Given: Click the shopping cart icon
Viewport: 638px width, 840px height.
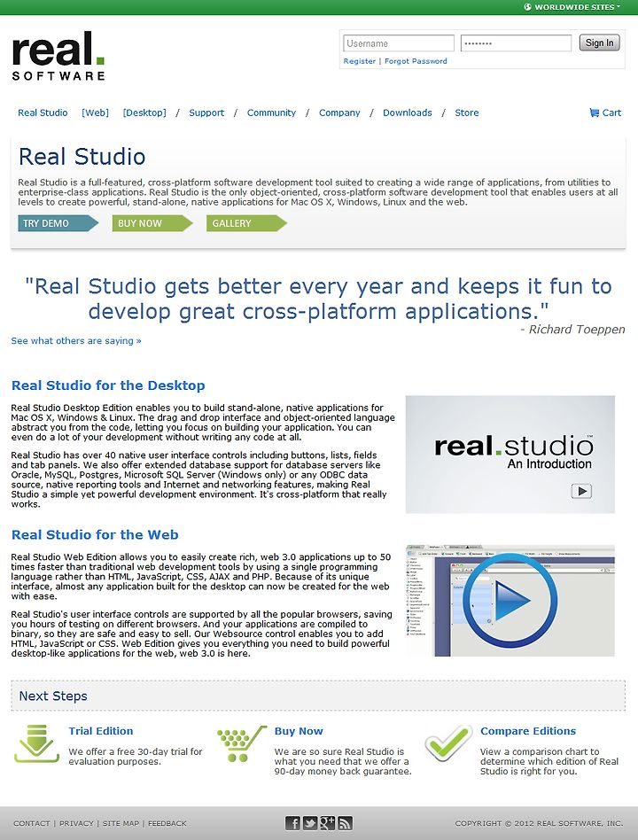Looking at the screenshot, I should point(594,113).
